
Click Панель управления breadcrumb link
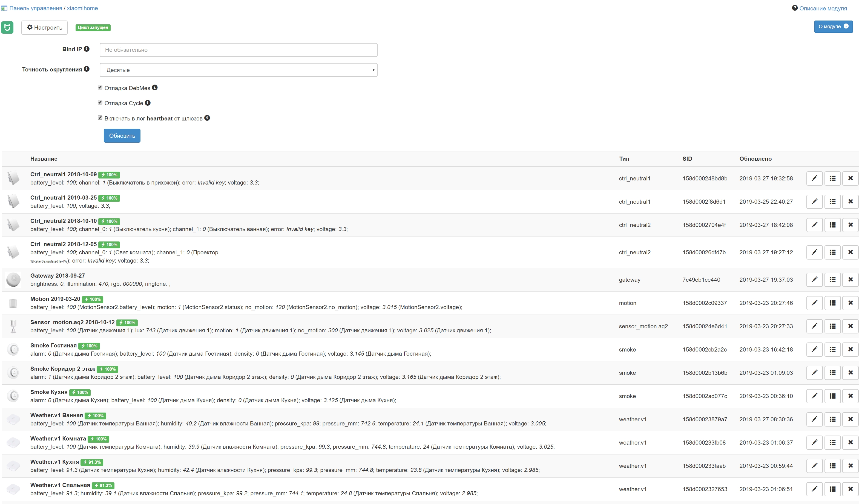36,8
